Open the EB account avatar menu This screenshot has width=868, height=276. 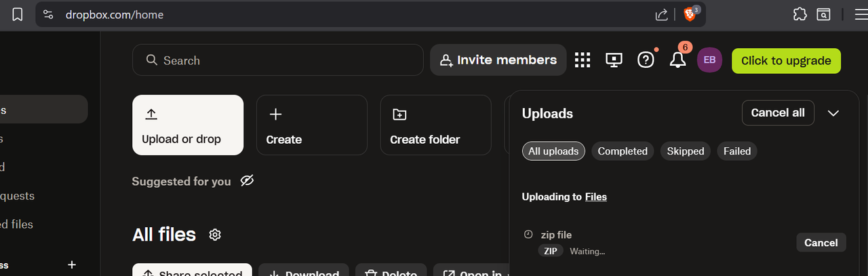pos(709,60)
